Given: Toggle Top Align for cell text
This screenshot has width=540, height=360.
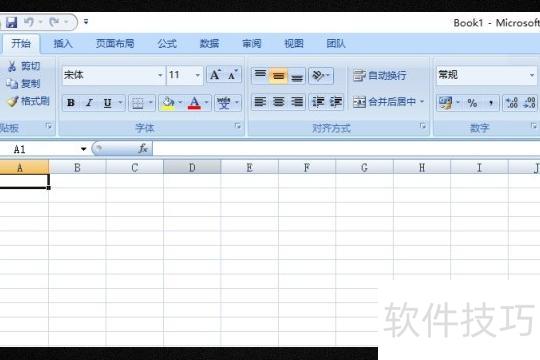Looking at the screenshot, I should (x=260, y=75).
